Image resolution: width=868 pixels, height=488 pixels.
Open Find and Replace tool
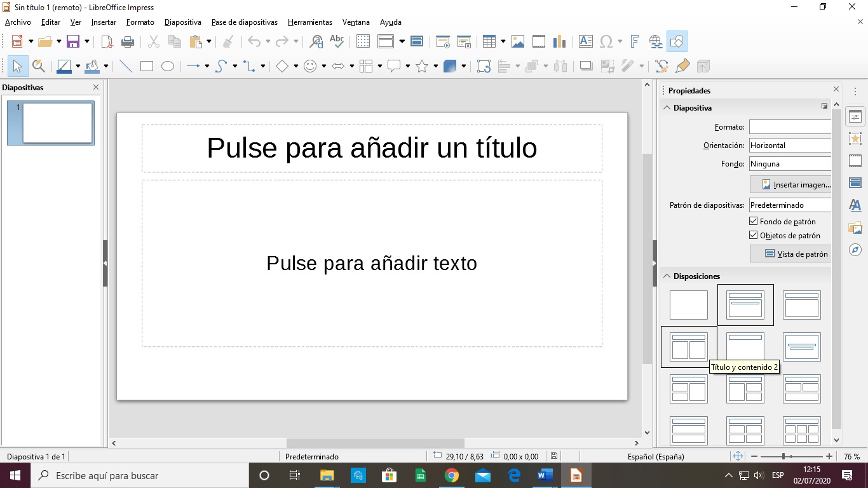[316, 42]
